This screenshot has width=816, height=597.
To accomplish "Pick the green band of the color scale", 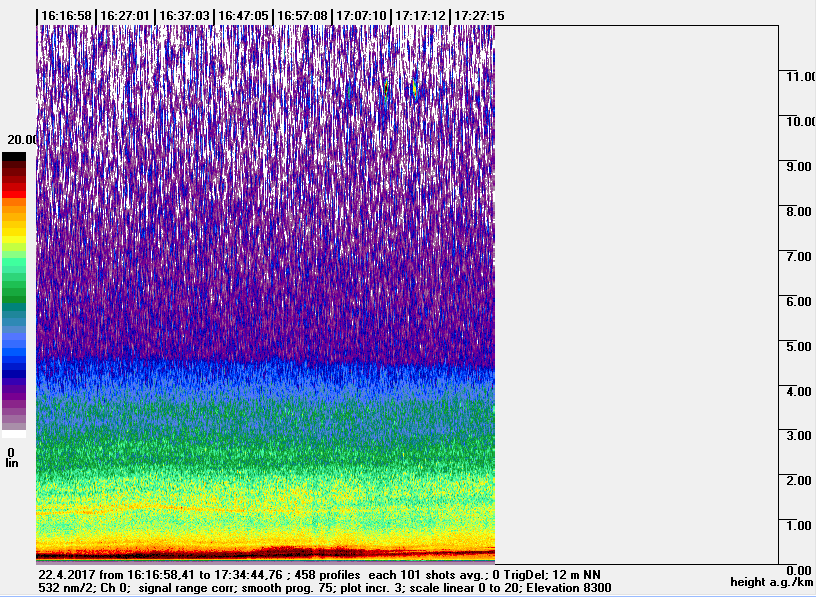I will coord(14,291).
